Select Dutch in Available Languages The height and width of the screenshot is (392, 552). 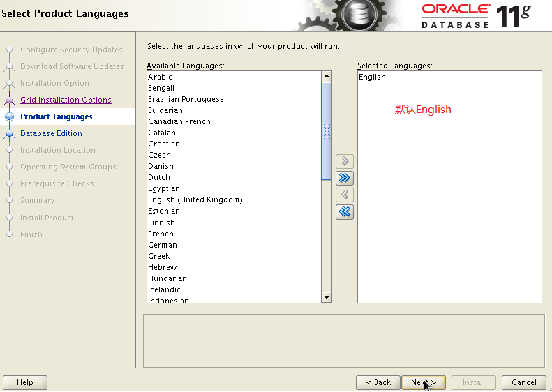click(234, 177)
